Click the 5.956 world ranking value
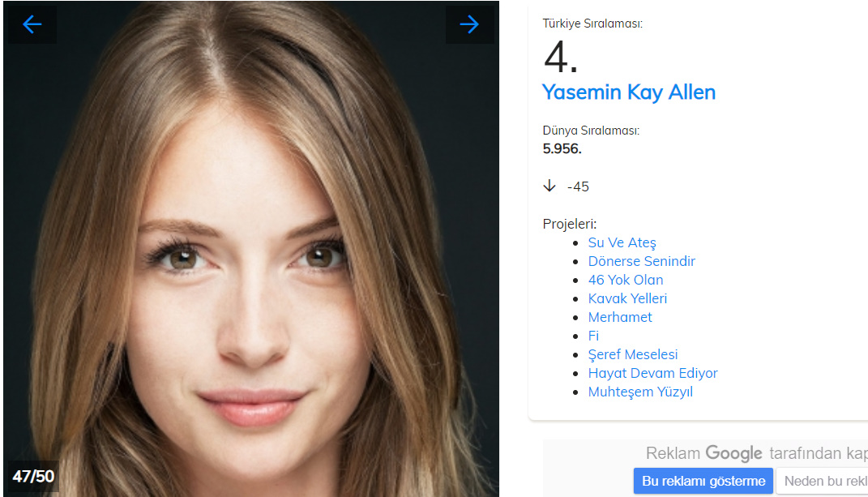 coord(562,148)
